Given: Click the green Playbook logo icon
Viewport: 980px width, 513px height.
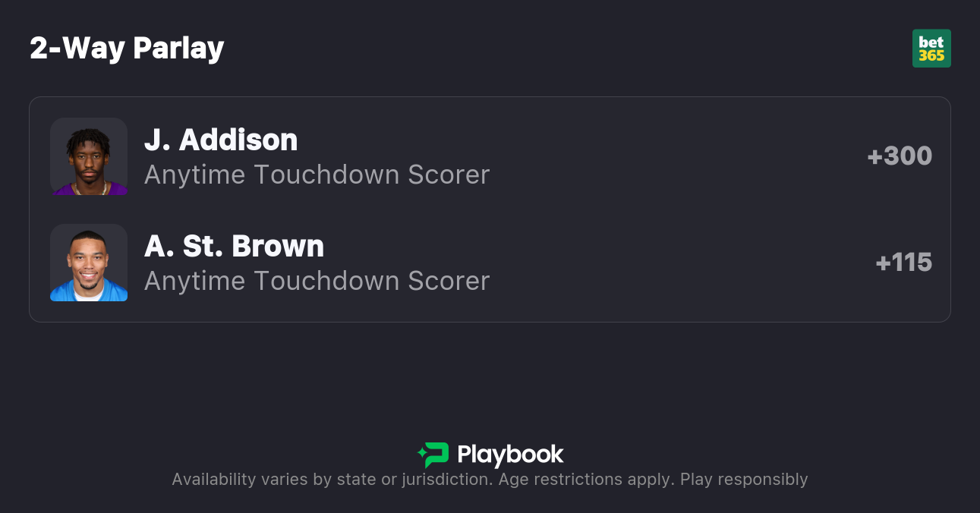Looking at the screenshot, I should coord(436,455).
